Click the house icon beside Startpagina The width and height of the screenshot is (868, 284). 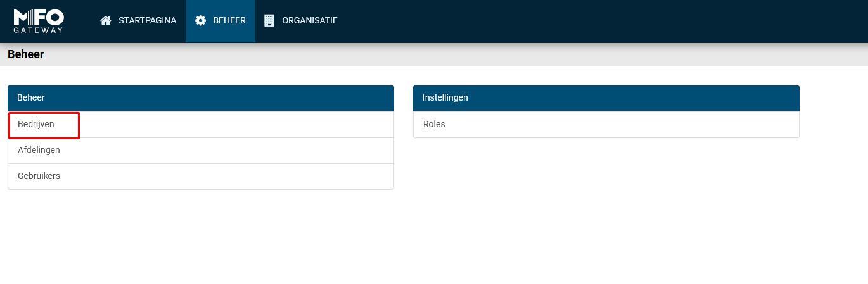[106, 21]
